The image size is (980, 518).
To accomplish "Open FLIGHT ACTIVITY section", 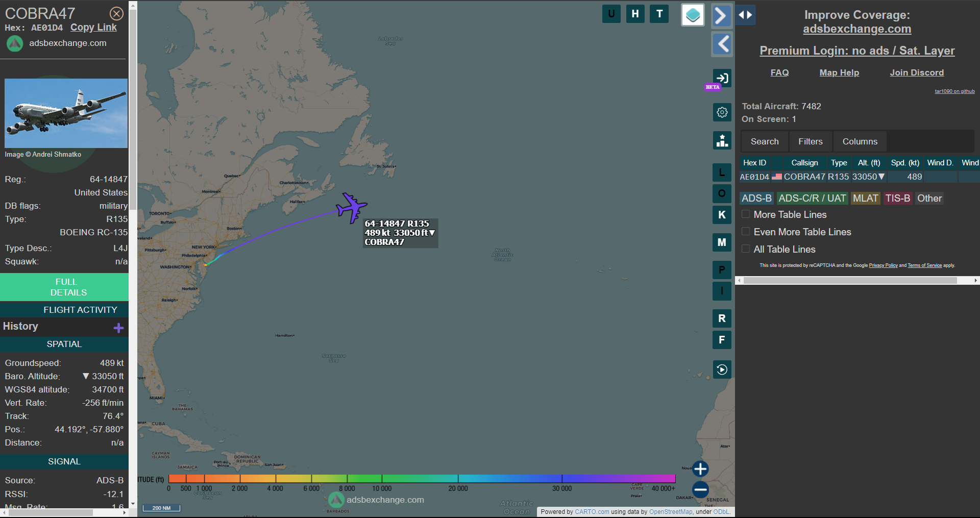I will [x=64, y=310].
